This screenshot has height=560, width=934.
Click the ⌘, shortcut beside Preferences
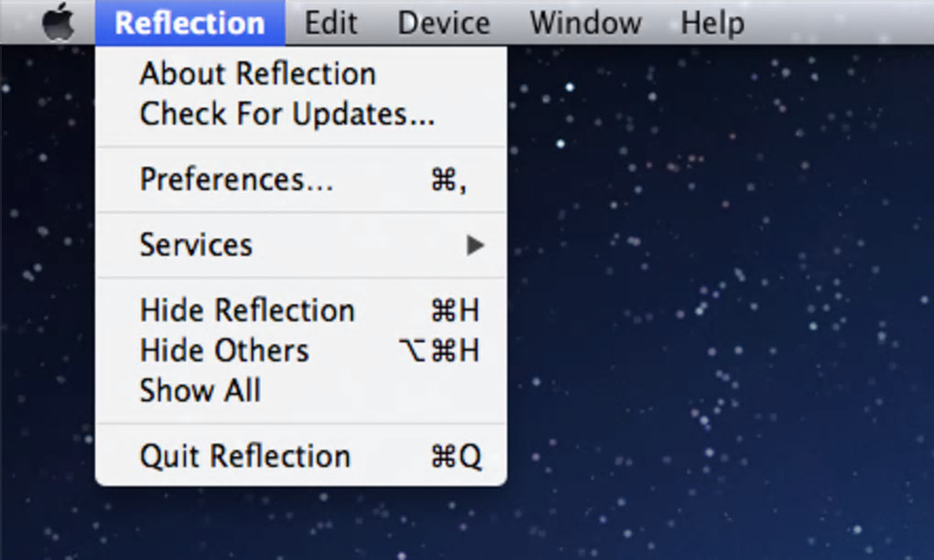click(x=449, y=180)
